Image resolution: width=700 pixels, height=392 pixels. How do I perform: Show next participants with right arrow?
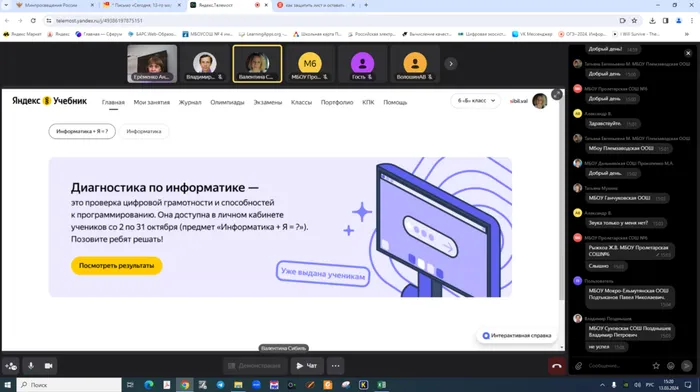pos(451,64)
